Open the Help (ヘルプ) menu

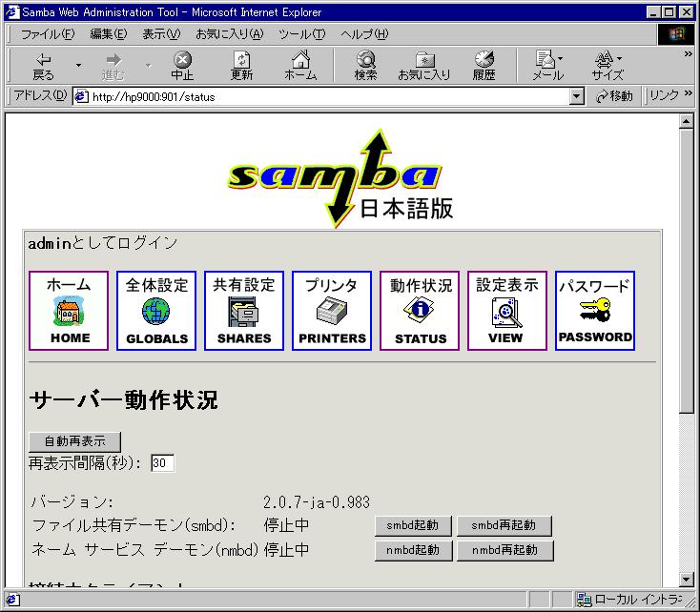(x=364, y=34)
